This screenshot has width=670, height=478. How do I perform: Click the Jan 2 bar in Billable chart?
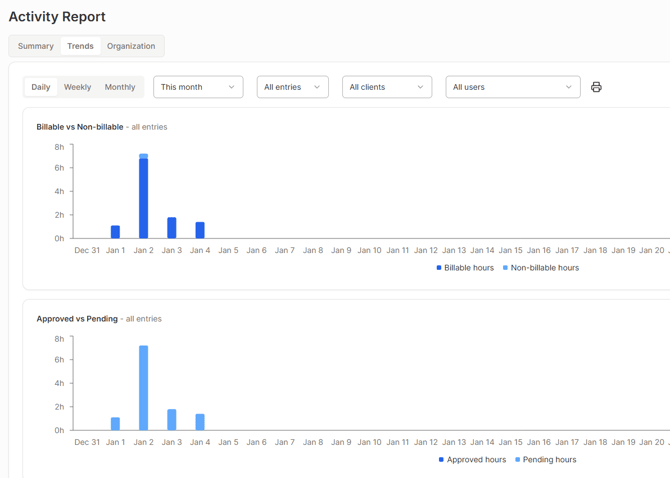(144, 200)
